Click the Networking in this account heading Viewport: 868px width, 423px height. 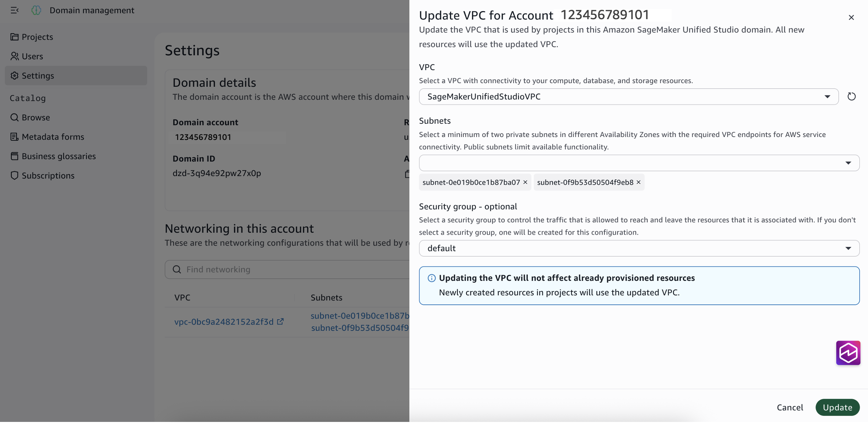[x=239, y=229]
